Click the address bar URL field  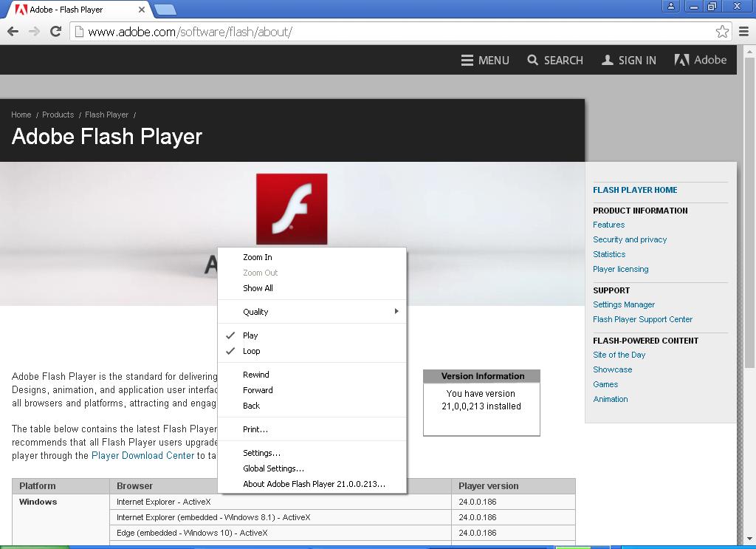[400, 33]
